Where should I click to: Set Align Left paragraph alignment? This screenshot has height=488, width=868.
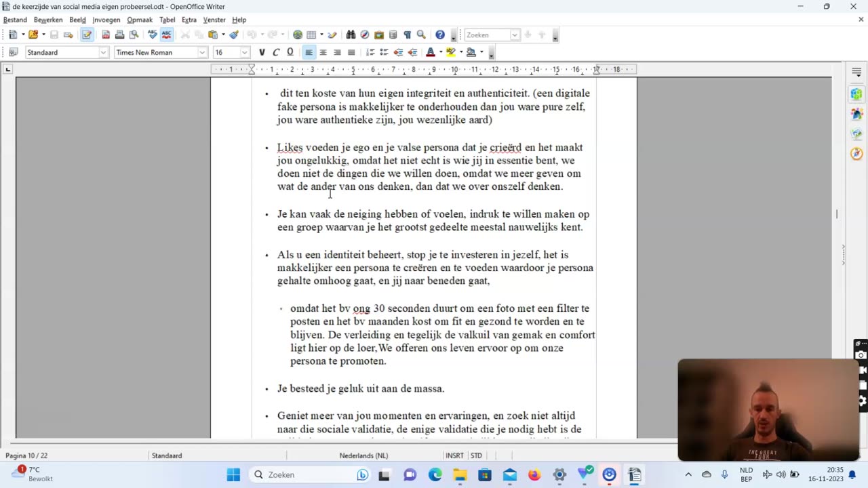[309, 52]
